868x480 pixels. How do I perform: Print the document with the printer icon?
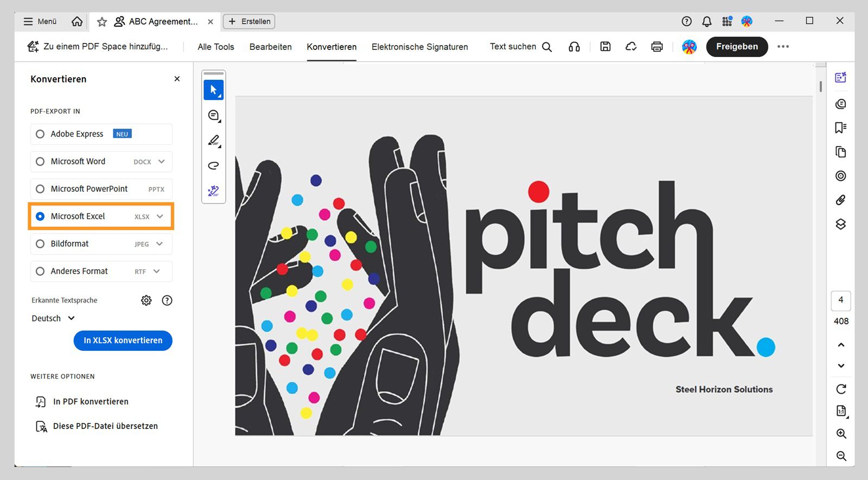tap(657, 47)
